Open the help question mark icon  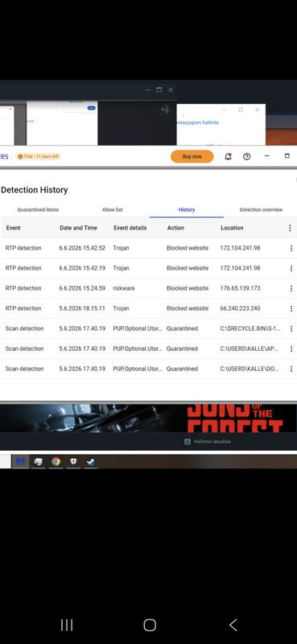click(246, 156)
